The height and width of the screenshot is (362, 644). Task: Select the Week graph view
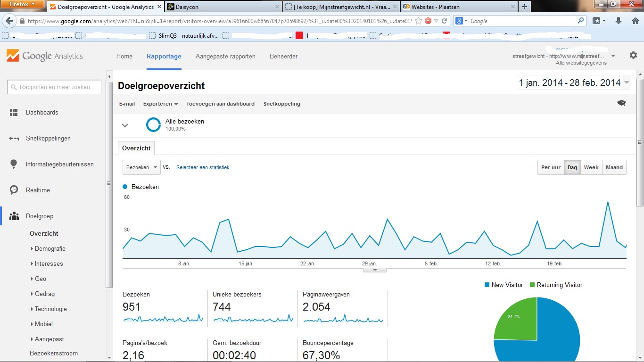pyautogui.click(x=591, y=167)
